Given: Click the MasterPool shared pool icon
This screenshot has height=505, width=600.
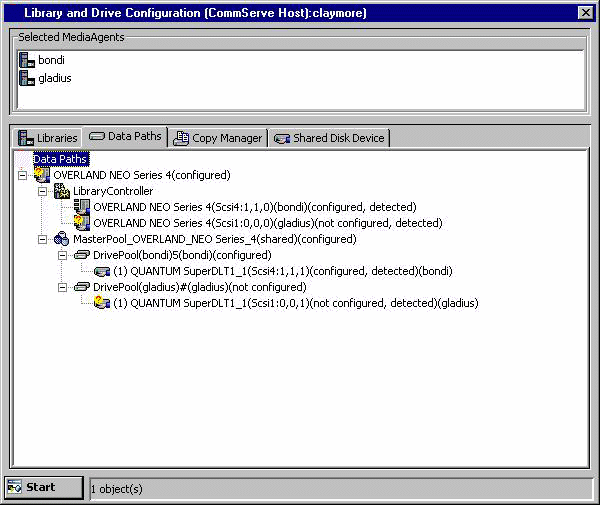Looking at the screenshot, I should click(x=62, y=239).
